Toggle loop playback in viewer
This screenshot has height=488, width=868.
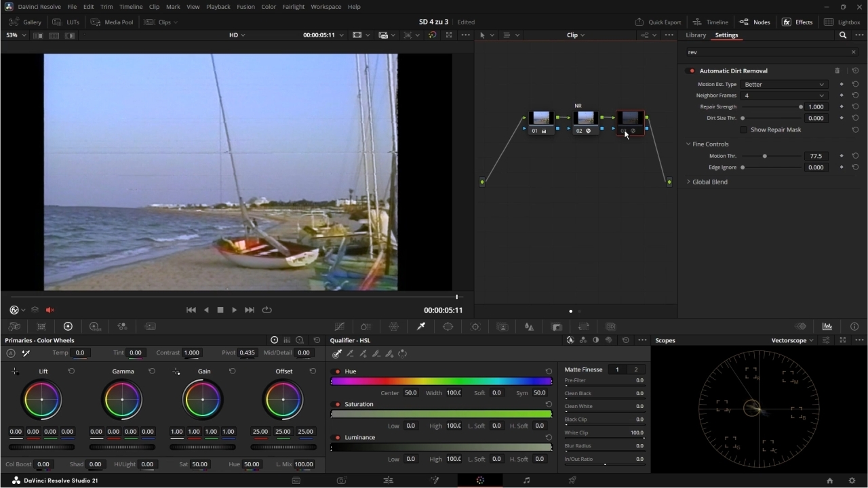[x=267, y=310]
